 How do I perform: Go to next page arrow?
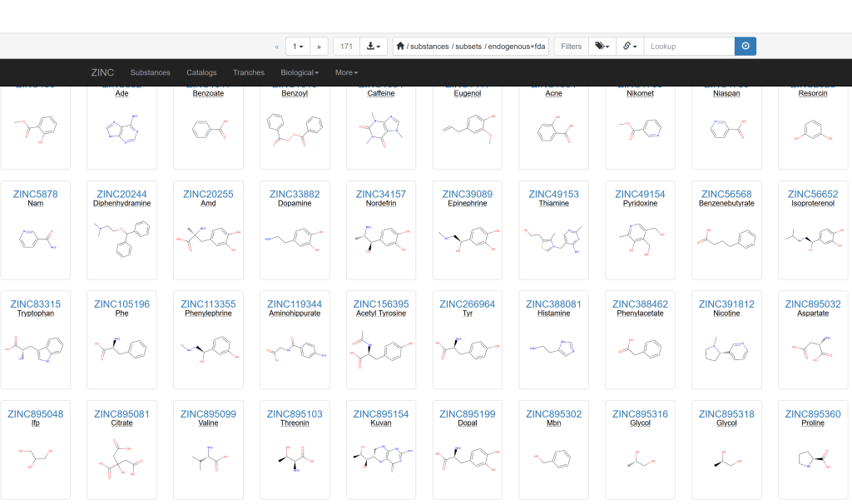click(319, 47)
